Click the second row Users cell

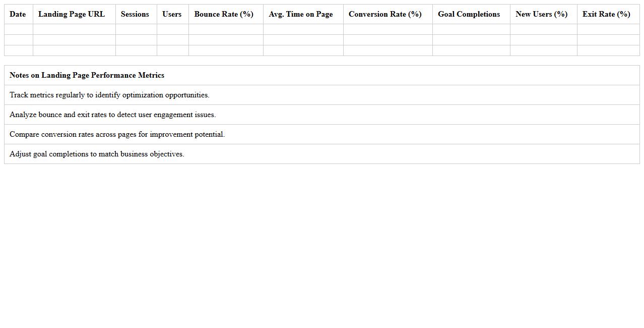pos(172,39)
